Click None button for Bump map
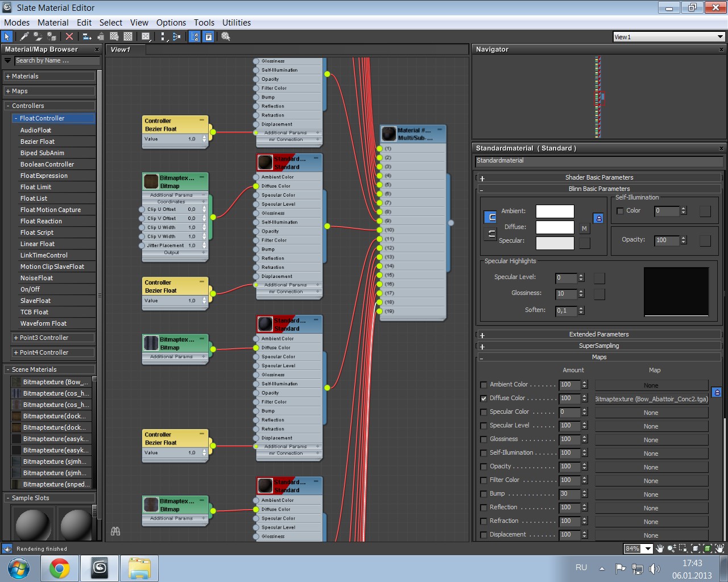The width and height of the screenshot is (728, 582). click(652, 494)
